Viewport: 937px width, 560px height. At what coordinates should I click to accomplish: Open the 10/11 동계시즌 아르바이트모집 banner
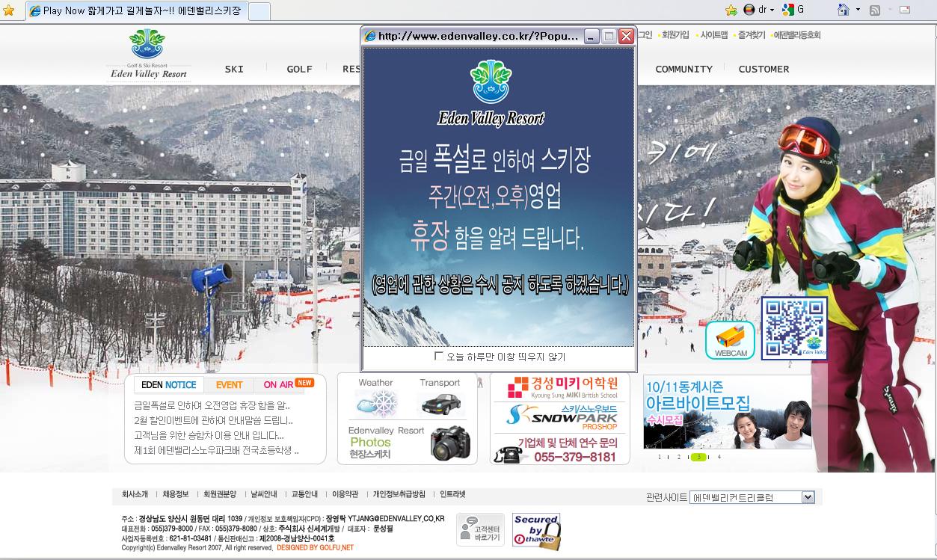727,411
